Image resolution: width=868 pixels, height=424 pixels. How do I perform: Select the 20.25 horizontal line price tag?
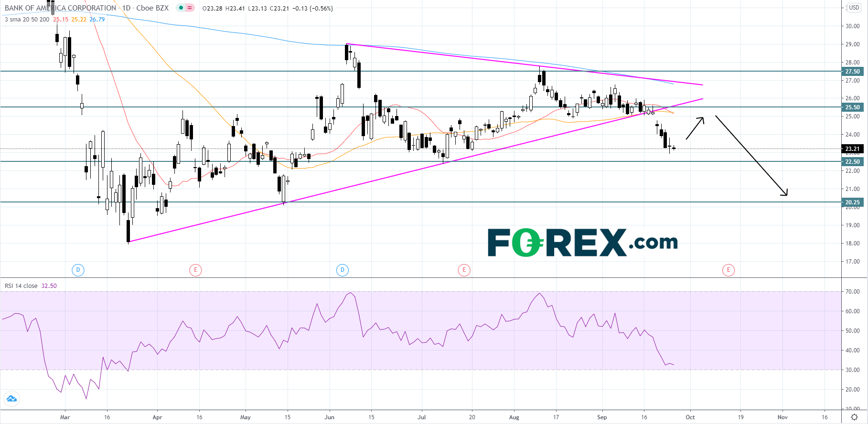[853, 202]
